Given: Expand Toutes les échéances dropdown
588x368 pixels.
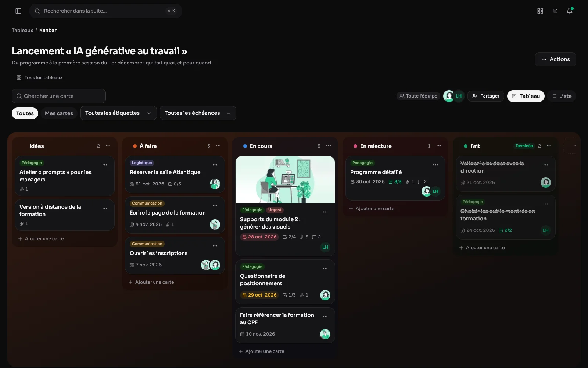Looking at the screenshot, I should (198, 113).
